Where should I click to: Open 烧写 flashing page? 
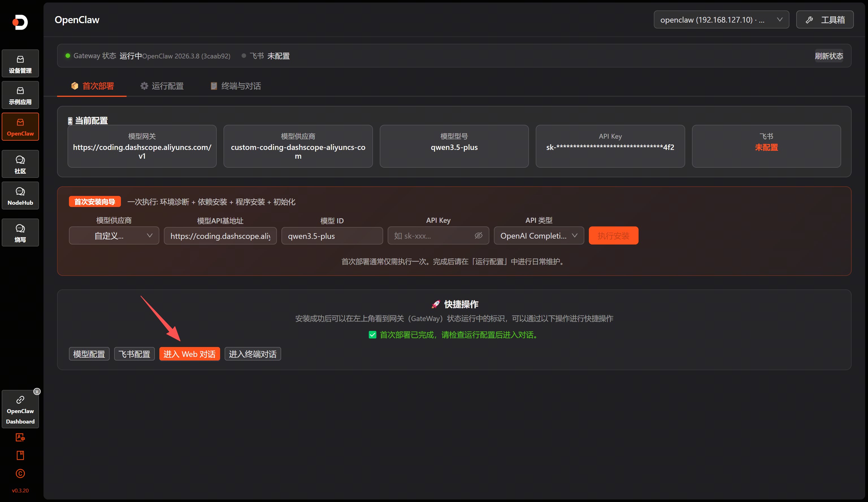[20, 233]
